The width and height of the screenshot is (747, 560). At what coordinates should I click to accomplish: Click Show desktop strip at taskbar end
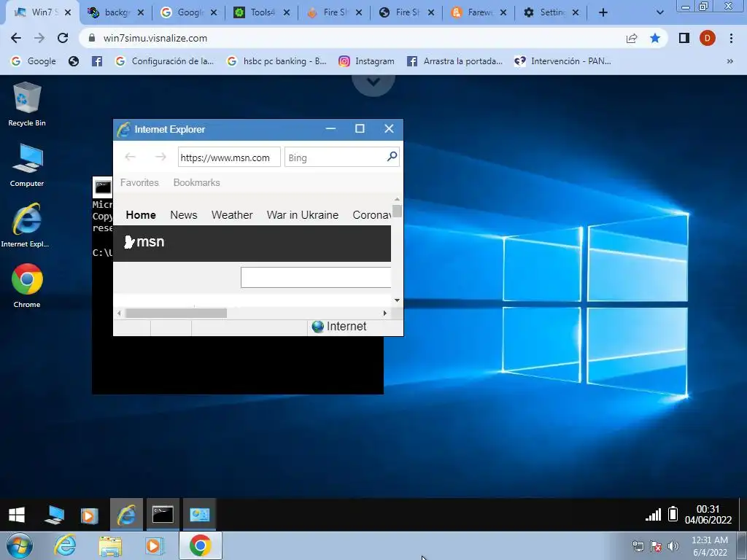tap(742, 545)
